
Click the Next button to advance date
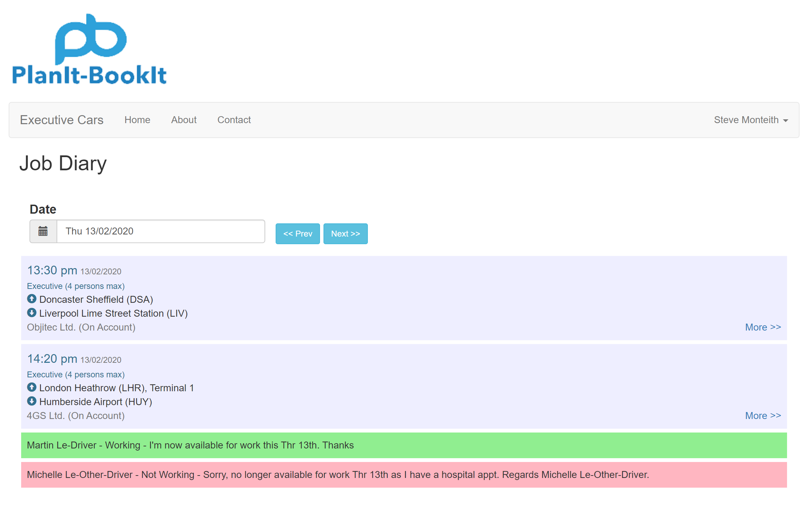pos(345,233)
